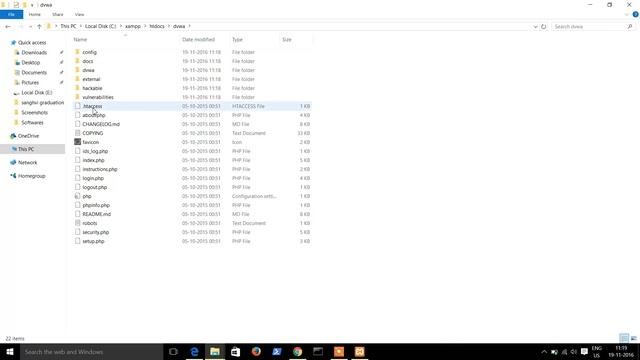Select the docs folder icon
The height and width of the screenshot is (360, 640).
point(77,61)
